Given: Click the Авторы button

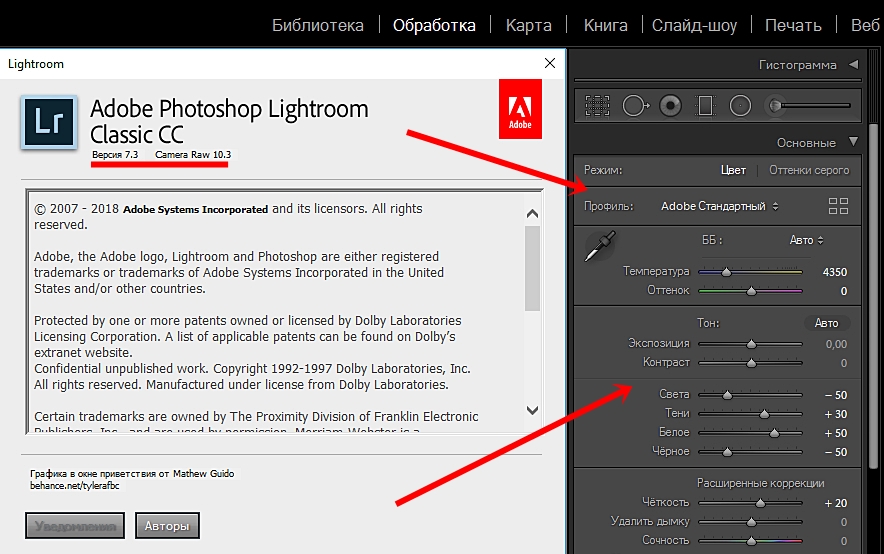Looking at the screenshot, I should [167, 526].
